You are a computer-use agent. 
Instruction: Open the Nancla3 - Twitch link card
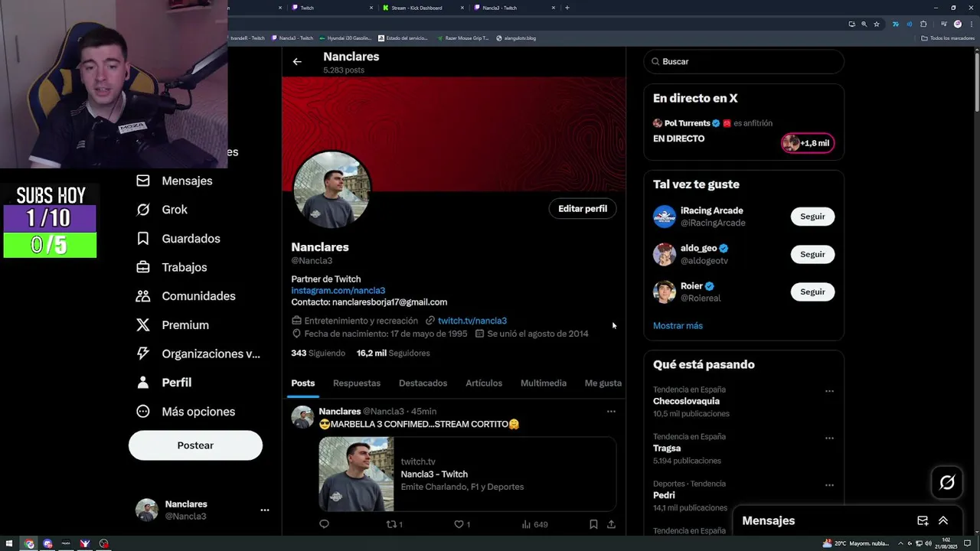tap(467, 474)
